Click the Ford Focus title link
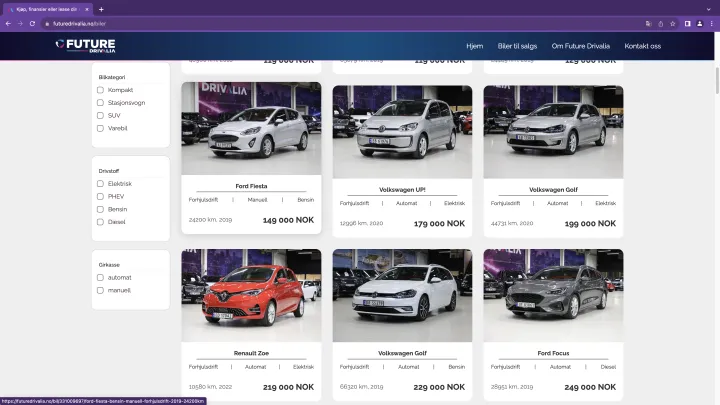Image resolution: width=720 pixels, height=405 pixels. [x=553, y=353]
